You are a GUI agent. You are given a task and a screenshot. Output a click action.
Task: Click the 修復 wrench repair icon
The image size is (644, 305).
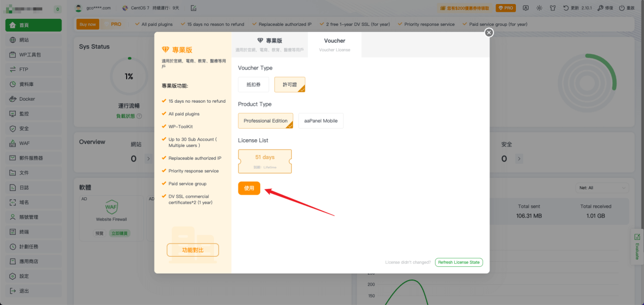(600, 8)
